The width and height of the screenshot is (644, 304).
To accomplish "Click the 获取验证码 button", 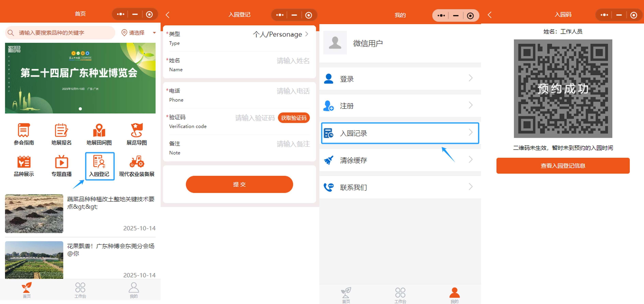I will 293,118.
